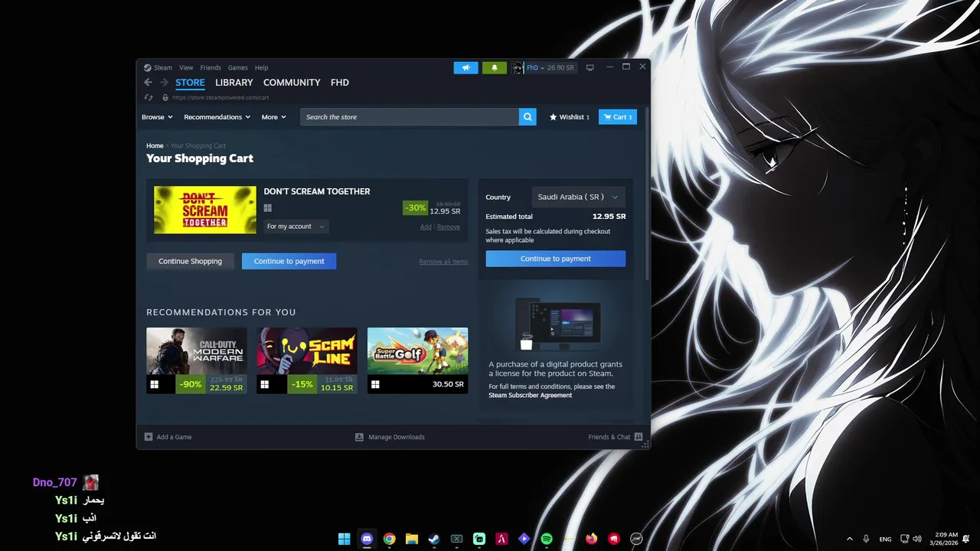This screenshot has height=551, width=980.
Task: Click the Home breadcrumb link
Action: (x=155, y=145)
